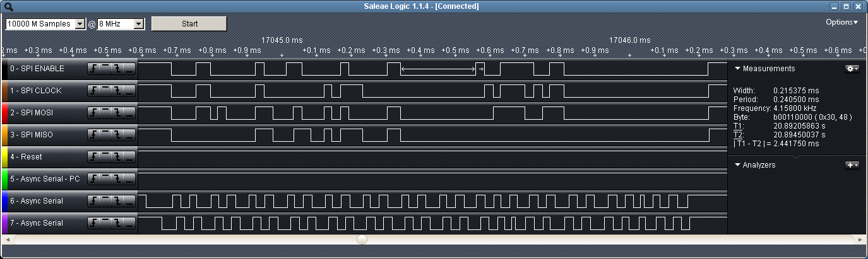Open the sample count dropdown
The width and height of the screenshot is (868, 259).
point(80,24)
